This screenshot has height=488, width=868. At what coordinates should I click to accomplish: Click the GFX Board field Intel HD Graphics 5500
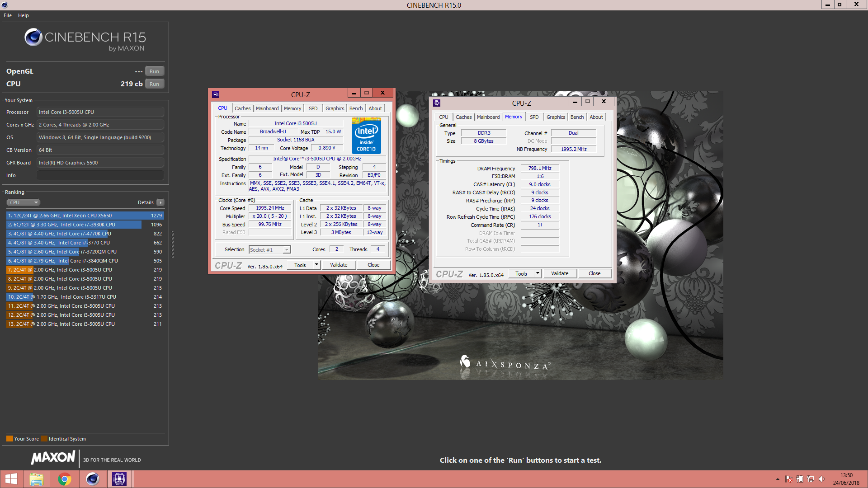pos(100,163)
